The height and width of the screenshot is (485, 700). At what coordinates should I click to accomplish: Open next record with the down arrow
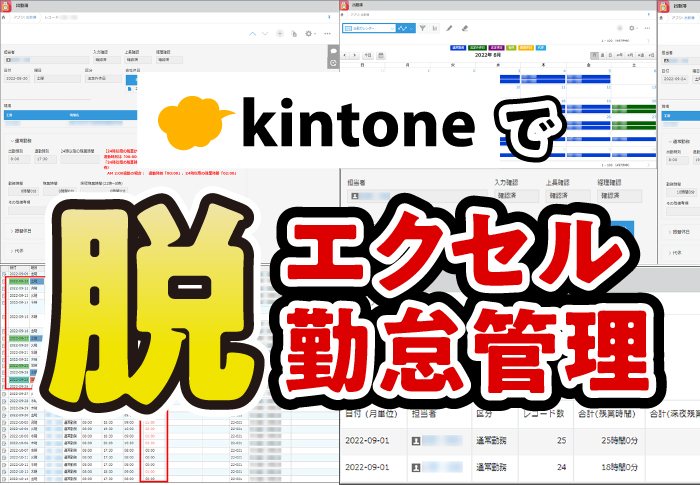(265, 34)
